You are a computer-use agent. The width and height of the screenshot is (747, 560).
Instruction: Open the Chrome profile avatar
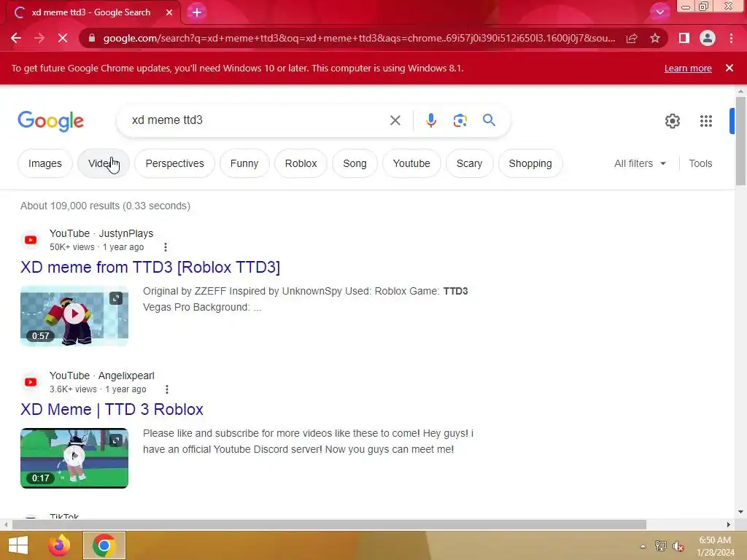coord(708,38)
